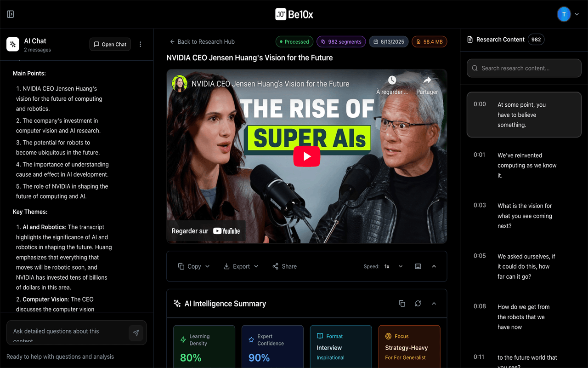The height and width of the screenshot is (368, 588).
Task: Collapse the video toolbar section
Action: tap(434, 266)
